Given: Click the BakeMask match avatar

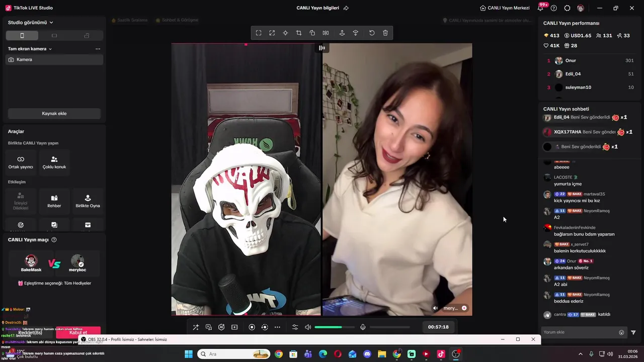Looking at the screenshot, I should (31, 261).
